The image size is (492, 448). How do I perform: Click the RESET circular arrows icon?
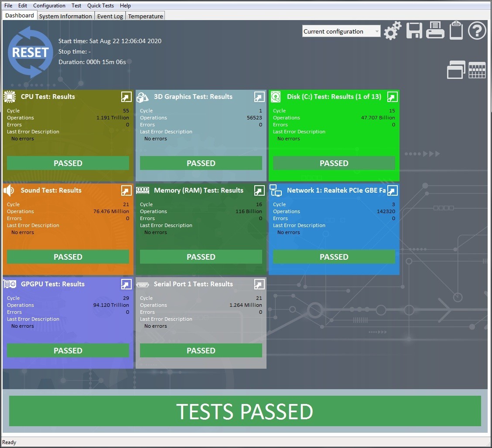click(30, 52)
